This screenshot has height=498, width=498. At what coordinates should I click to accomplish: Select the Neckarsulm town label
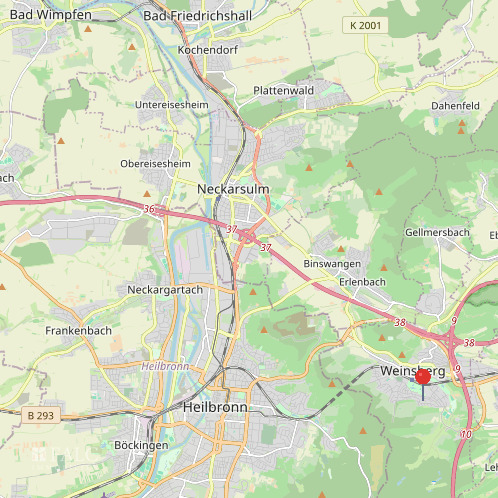pos(233,189)
